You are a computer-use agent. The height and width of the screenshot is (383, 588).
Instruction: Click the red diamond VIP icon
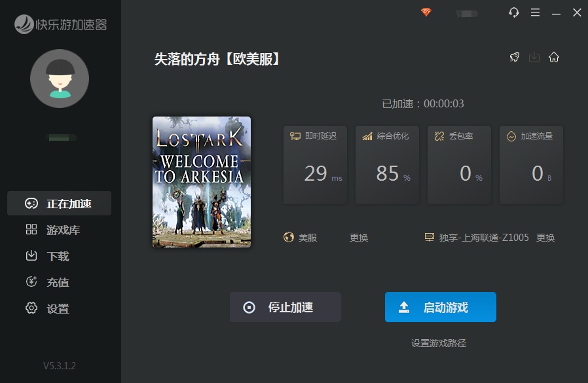[426, 12]
